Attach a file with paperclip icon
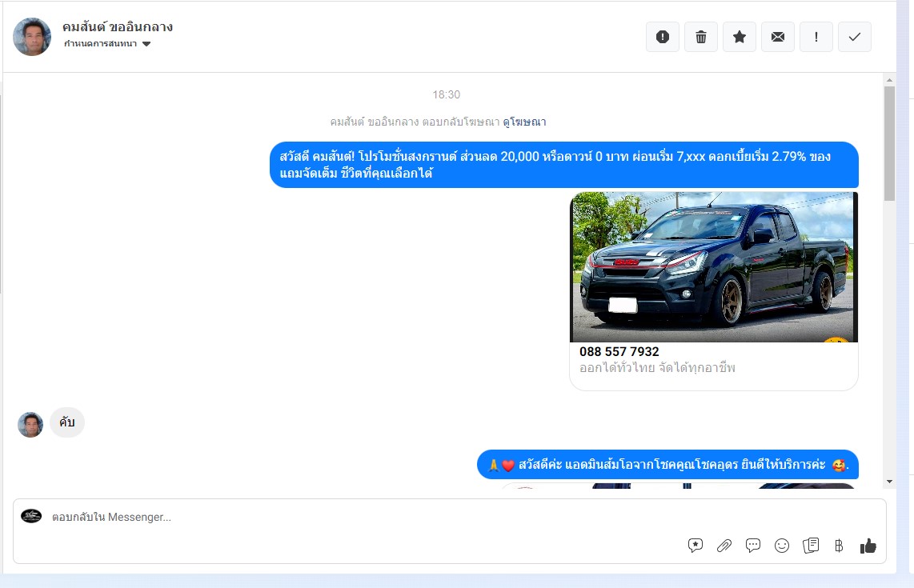The height and width of the screenshot is (588, 914). click(x=724, y=546)
